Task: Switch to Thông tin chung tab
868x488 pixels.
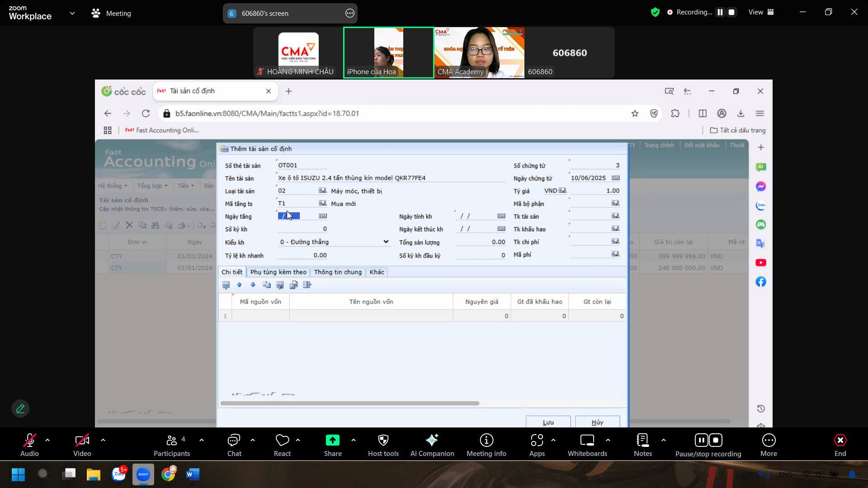Action: [338, 272]
